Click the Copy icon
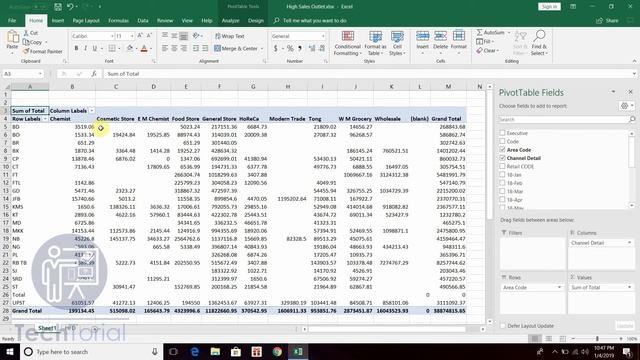This screenshot has height=360, width=640. click(x=26, y=42)
